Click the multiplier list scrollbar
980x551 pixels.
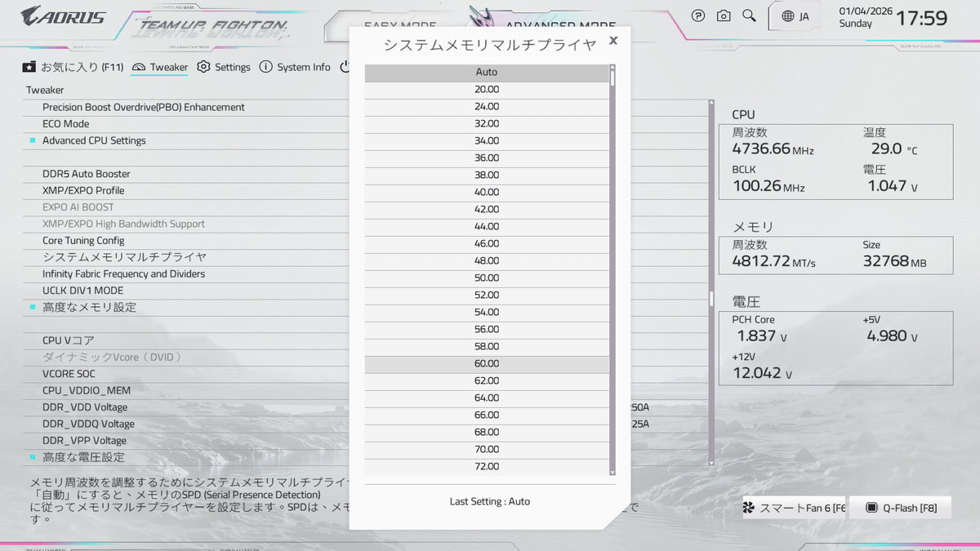pyautogui.click(x=612, y=269)
